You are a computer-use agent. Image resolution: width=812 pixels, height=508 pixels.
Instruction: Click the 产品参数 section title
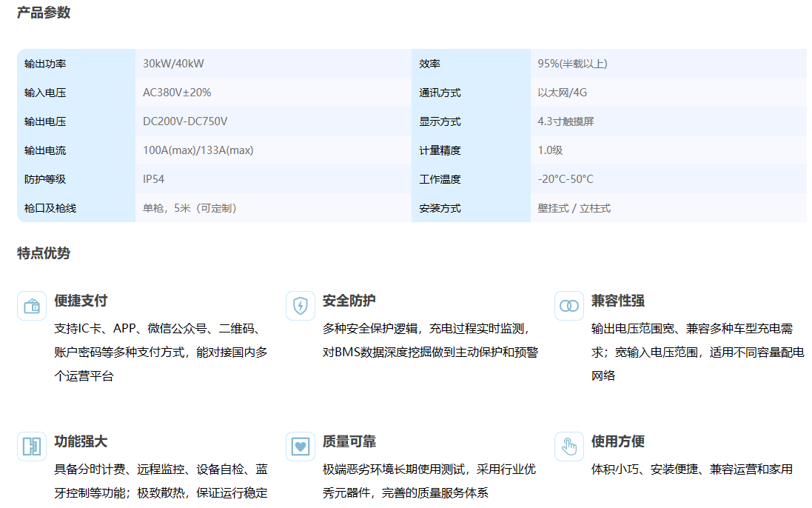[x=44, y=13]
